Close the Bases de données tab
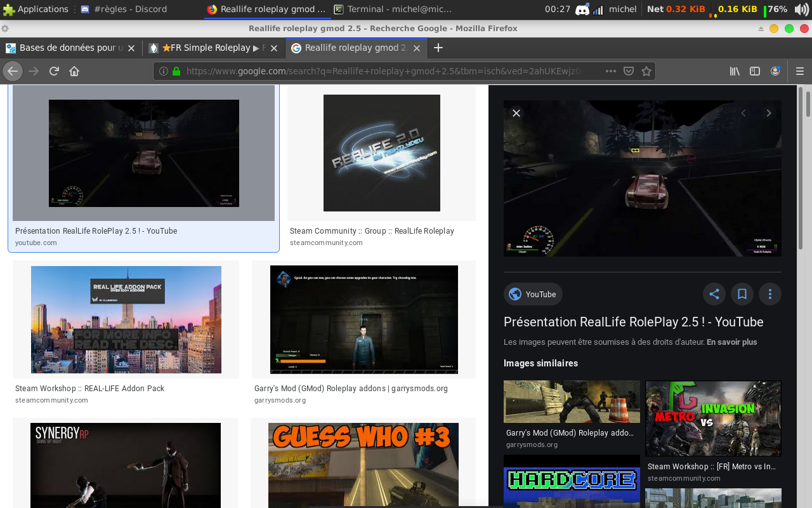 tap(131, 48)
